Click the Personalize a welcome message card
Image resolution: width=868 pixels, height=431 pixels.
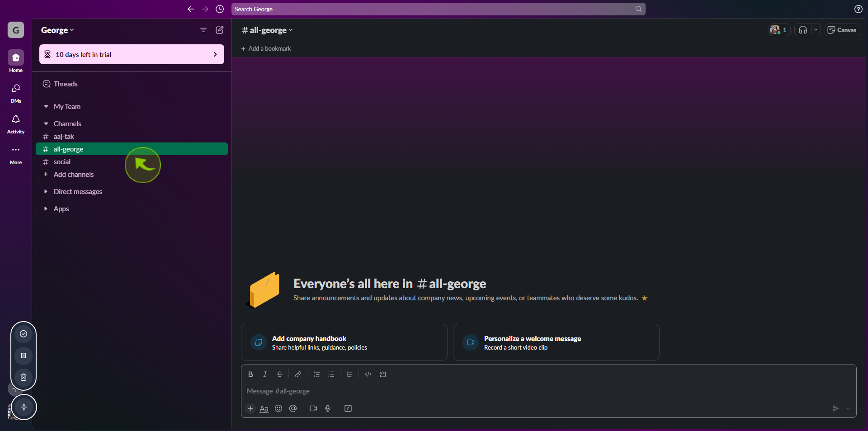pyautogui.click(x=556, y=342)
